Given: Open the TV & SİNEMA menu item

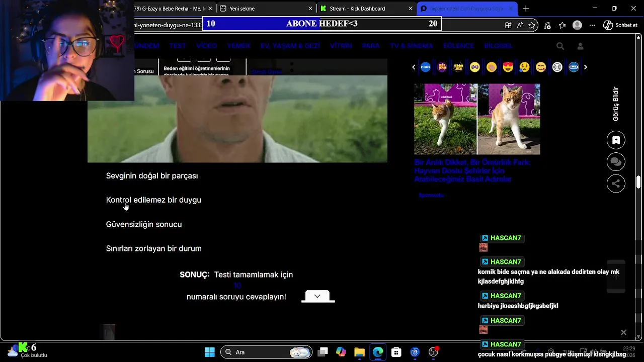Looking at the screenshot, I should coord(411,46).
